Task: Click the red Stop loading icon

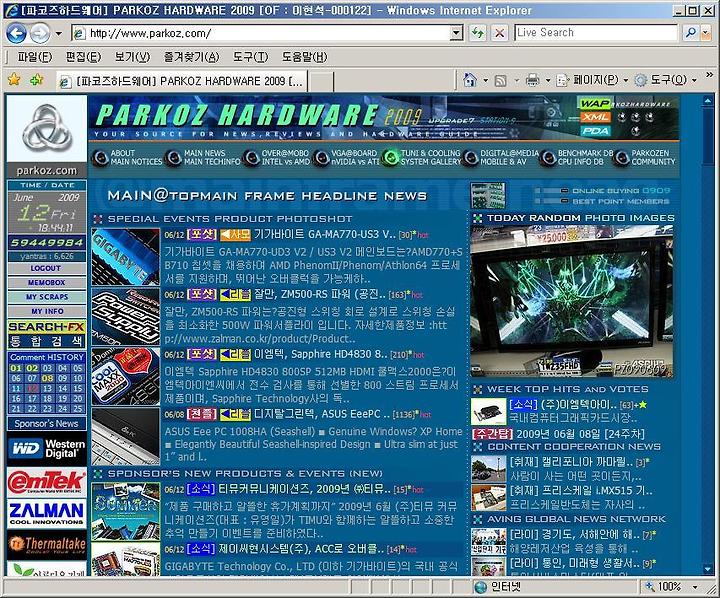Action: [x=499, y=33]
